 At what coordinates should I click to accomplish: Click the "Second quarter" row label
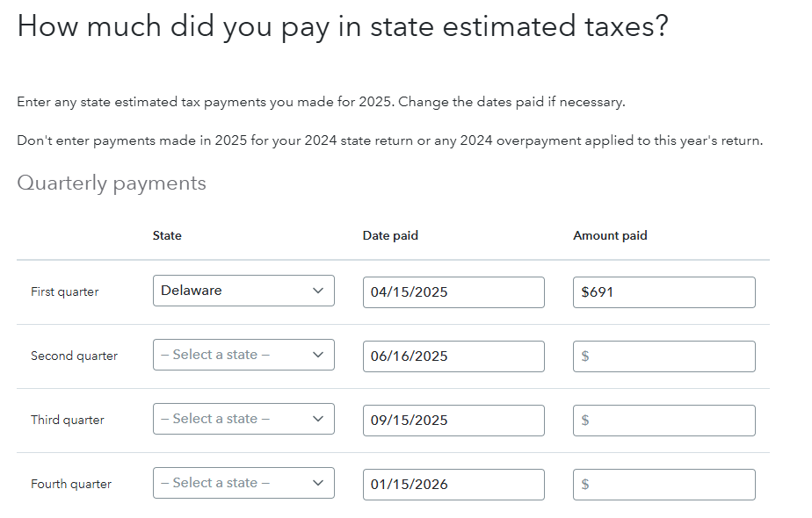[x=74, y=356]
